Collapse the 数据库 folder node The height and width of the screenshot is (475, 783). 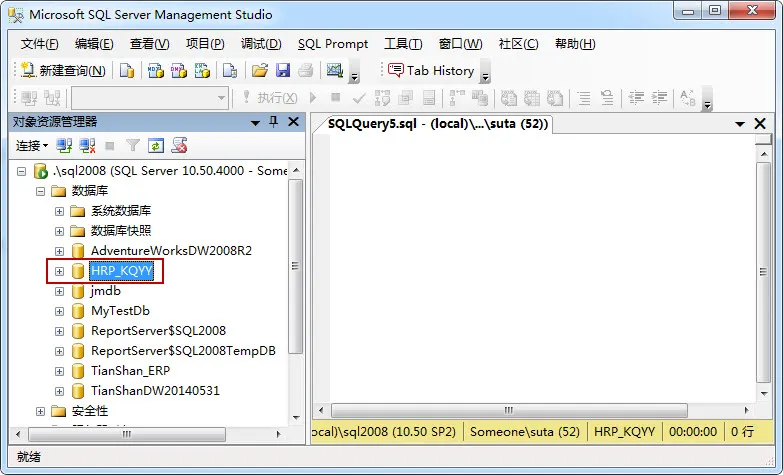(x=40, y=191)
